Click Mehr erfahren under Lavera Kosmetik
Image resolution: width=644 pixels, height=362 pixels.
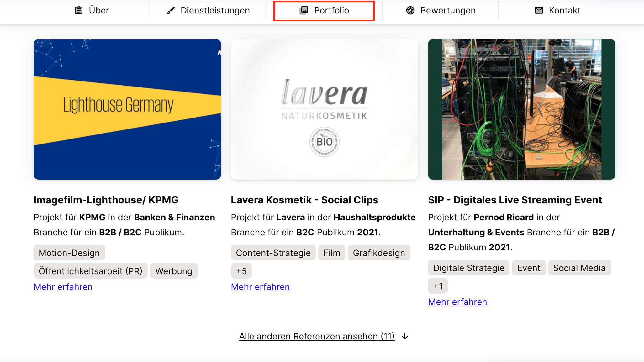point(260,287)
